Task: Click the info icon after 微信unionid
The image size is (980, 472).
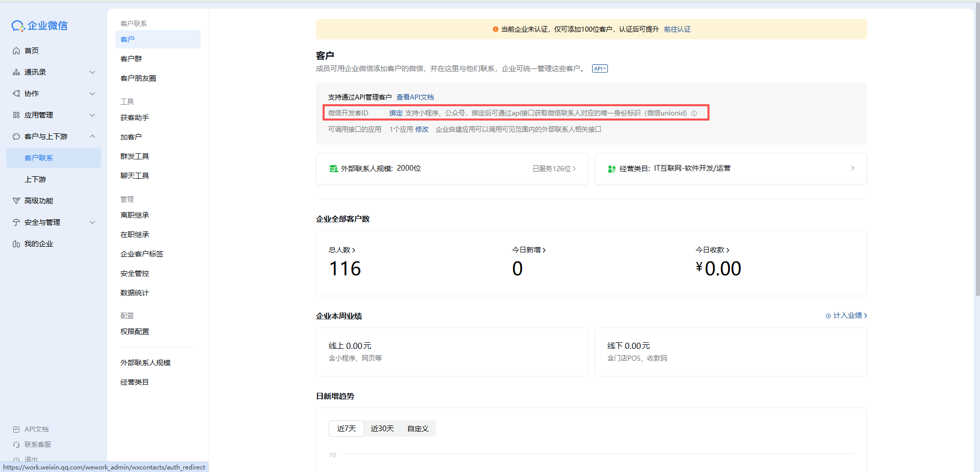Action: pyautogui.click(x=694, y=113)
